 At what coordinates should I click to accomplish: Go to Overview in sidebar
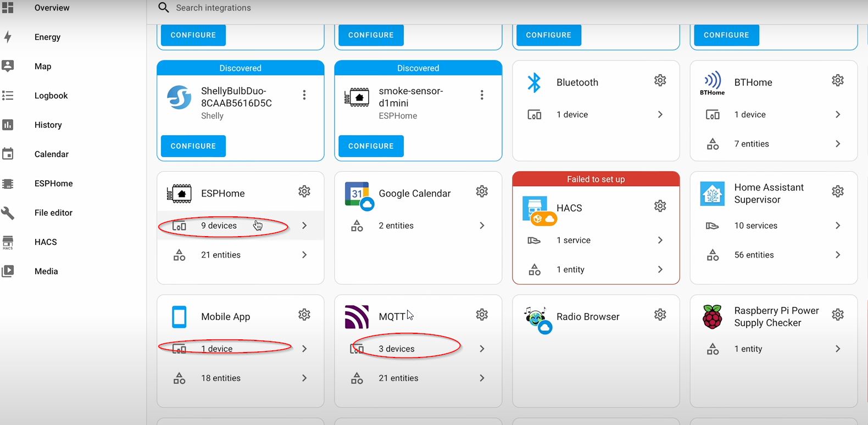52,8
